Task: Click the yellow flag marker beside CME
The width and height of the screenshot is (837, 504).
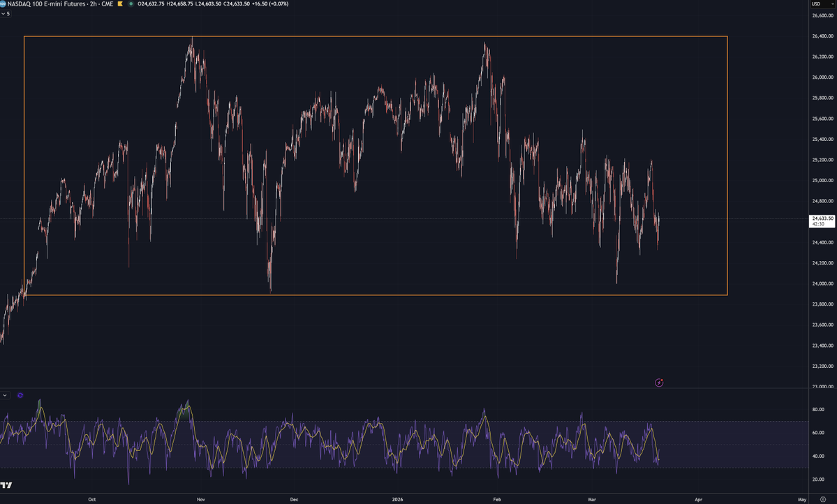Action: tap(120, 3)
